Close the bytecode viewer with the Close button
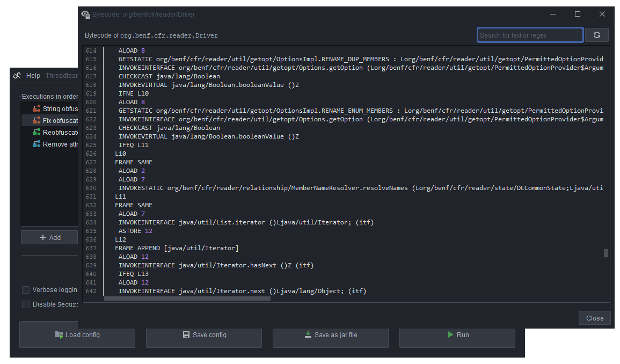This screenshot has height=364, width=620. (x=594, y=317)
